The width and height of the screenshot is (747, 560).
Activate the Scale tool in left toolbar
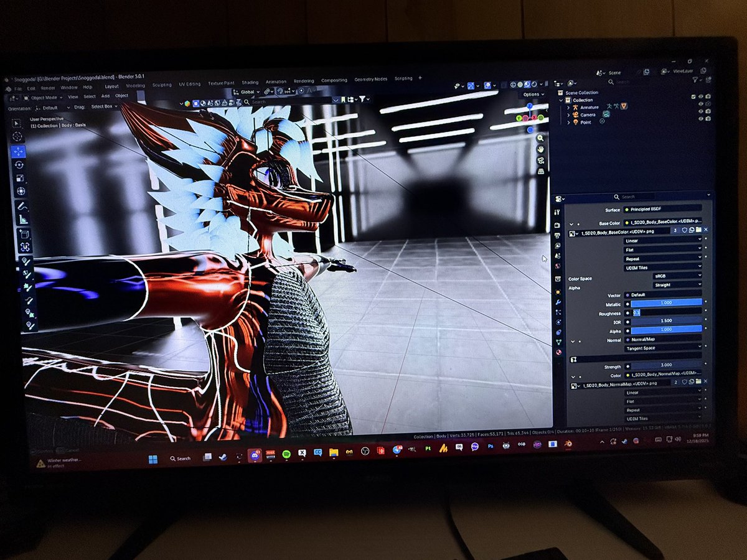point(20,178)
